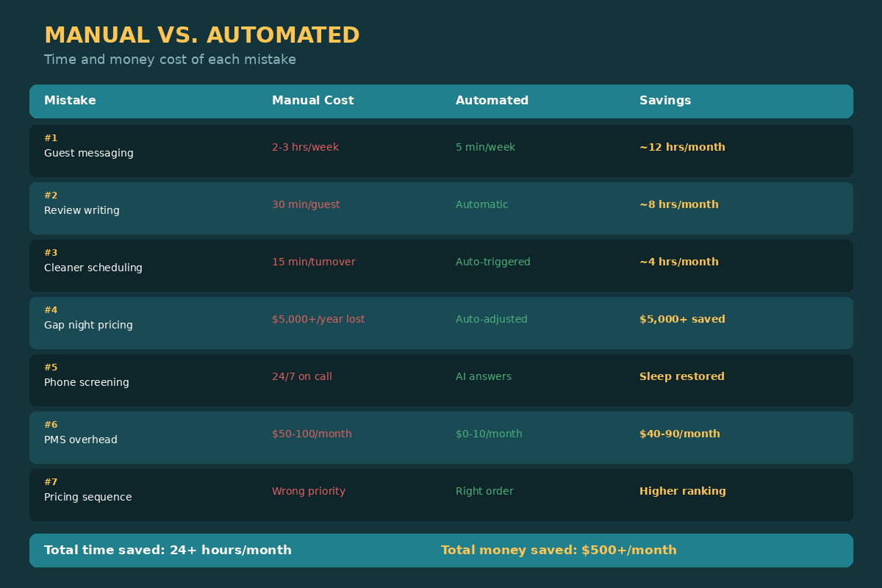
Task: Click the 'Manual Cost' column header
Action: (313, 101)
